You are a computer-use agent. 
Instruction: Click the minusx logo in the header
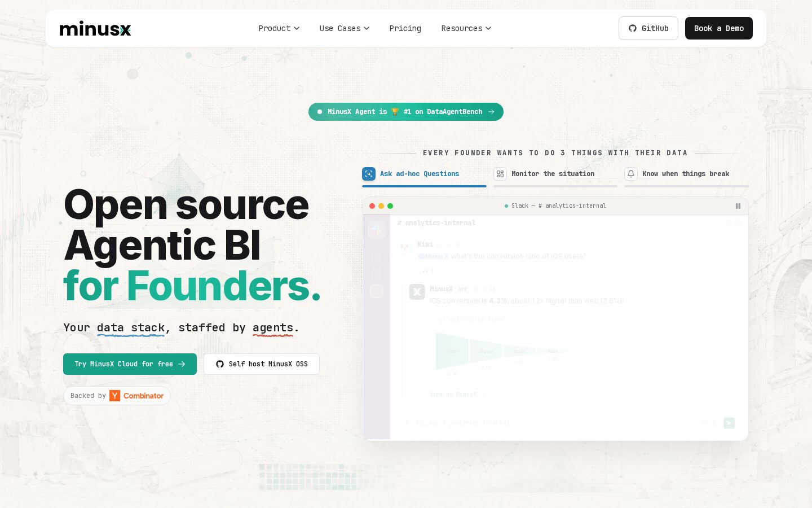click(95, 29)
